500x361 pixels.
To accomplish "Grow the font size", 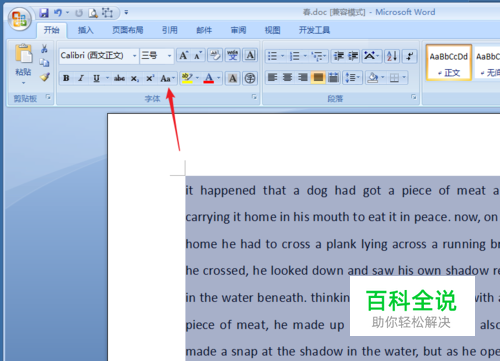I will coord(184,55).
